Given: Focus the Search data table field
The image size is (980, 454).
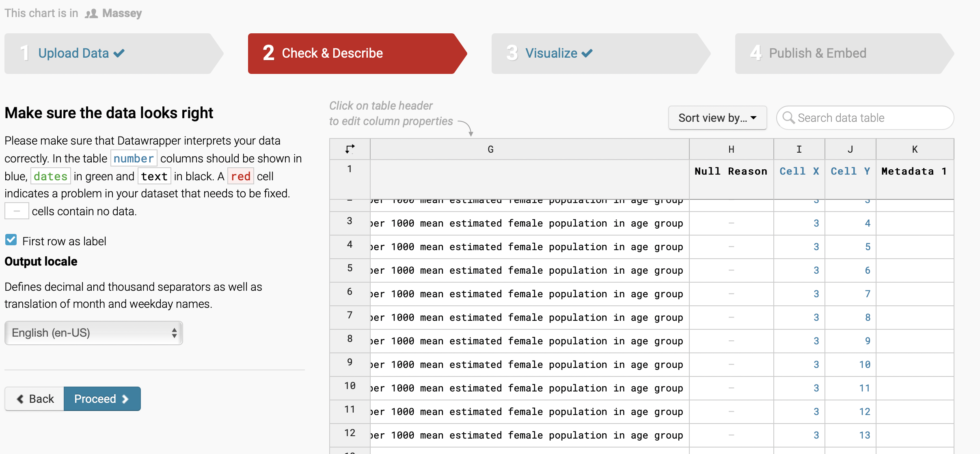Looking at the screenshot, I should [x=865, y=118].
